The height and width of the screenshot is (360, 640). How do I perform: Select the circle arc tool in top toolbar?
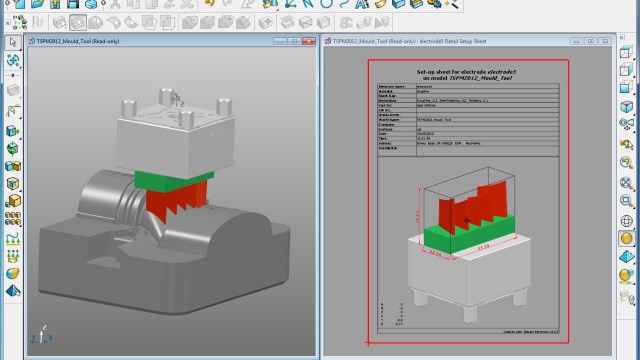pyautogui.click(x=326, y=4)
